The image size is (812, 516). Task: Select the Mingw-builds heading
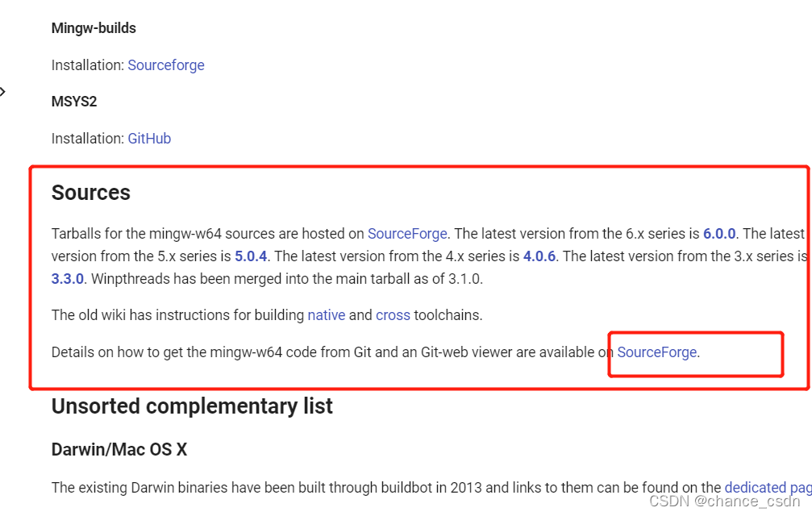(94, 28)
